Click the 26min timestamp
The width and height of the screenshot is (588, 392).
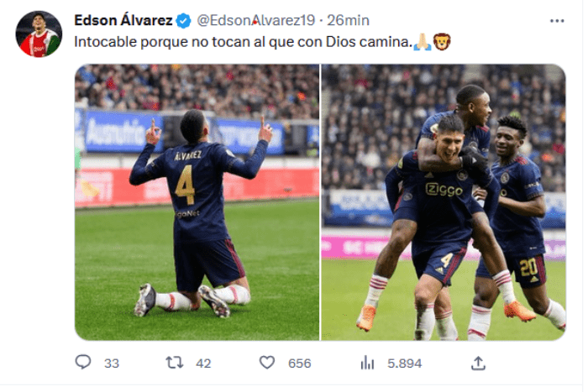(348, 20)
